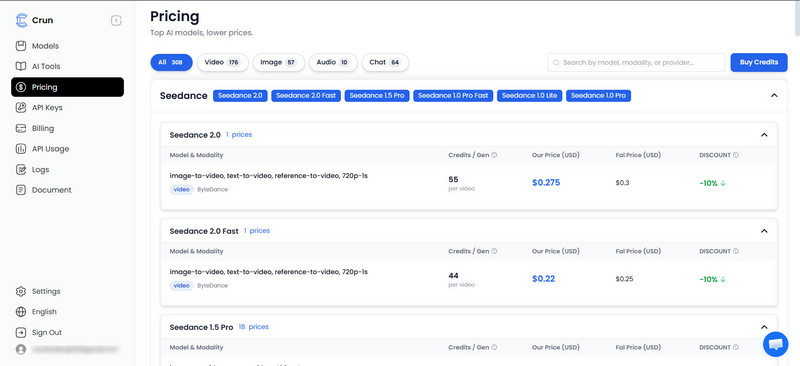Click the 1 prices link for Seedance 2.0
Viewport: 800px width, 366px height.
(239, 135)
